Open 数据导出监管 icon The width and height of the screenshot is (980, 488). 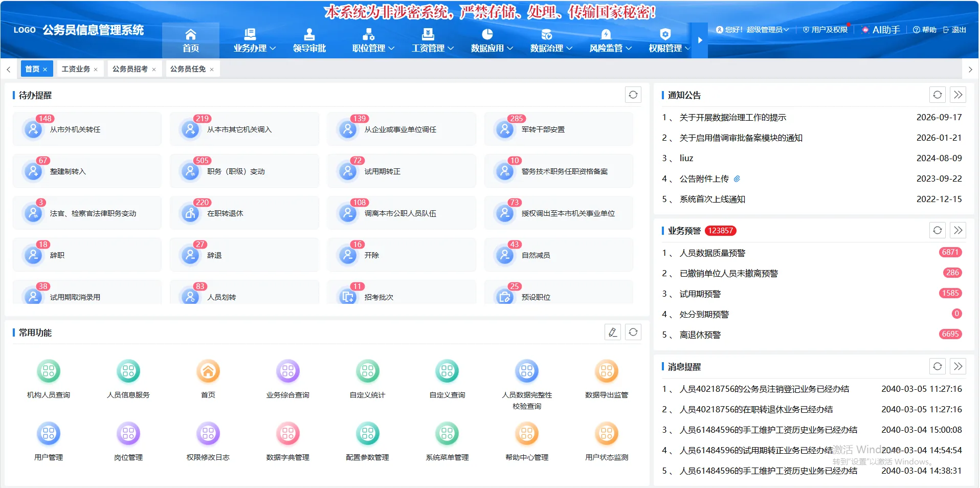607,371
